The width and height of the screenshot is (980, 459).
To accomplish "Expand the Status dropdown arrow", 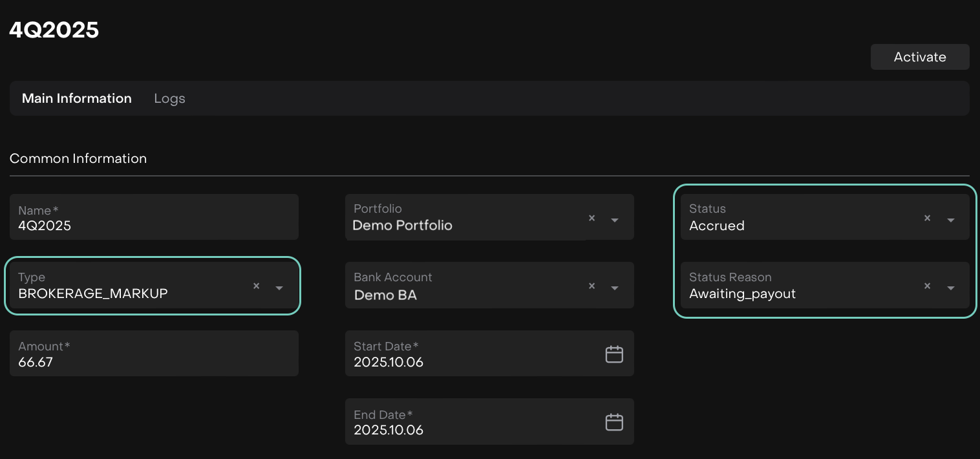I will 950,220.
